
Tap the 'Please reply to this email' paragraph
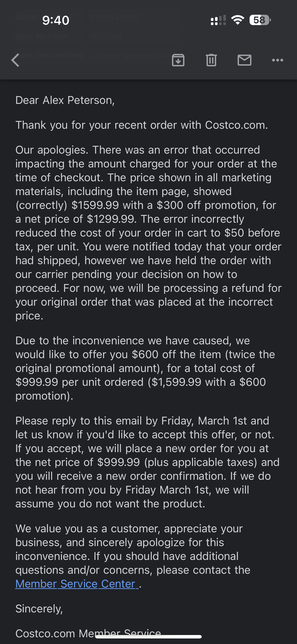(148, 462)
